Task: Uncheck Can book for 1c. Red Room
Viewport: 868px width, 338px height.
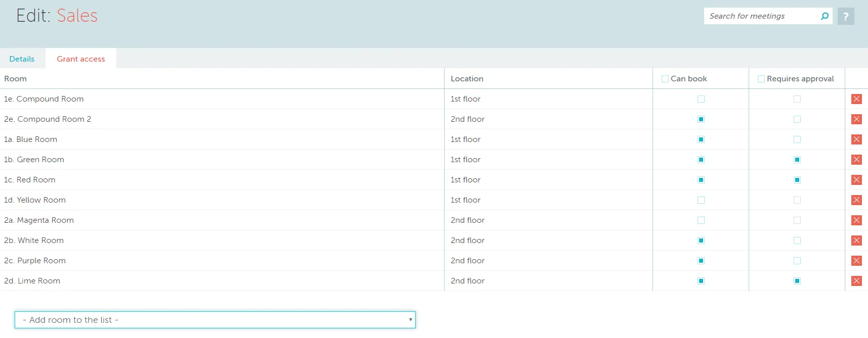Action: pyautogui.click(x=701, y=180)
